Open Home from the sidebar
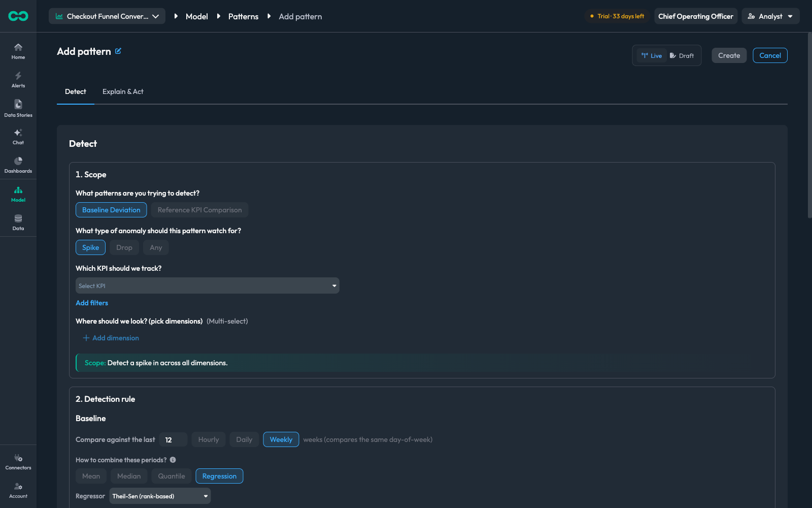This screenshot has width=812, height=508. pyautogui.click(x=18, y=51)
